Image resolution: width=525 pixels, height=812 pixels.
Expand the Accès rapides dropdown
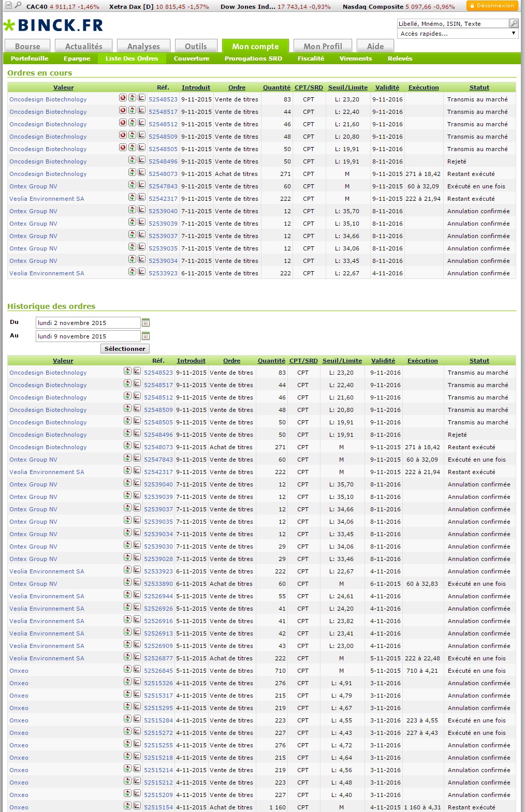click(458, 34)
